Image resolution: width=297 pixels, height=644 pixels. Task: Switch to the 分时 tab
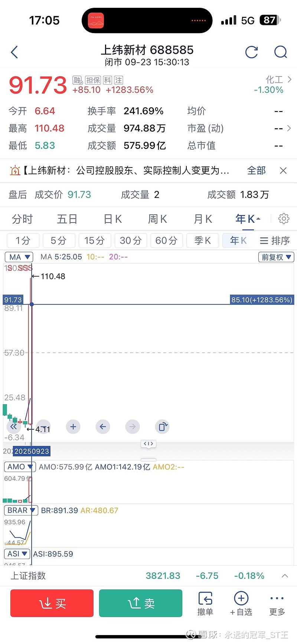[22, 219]
